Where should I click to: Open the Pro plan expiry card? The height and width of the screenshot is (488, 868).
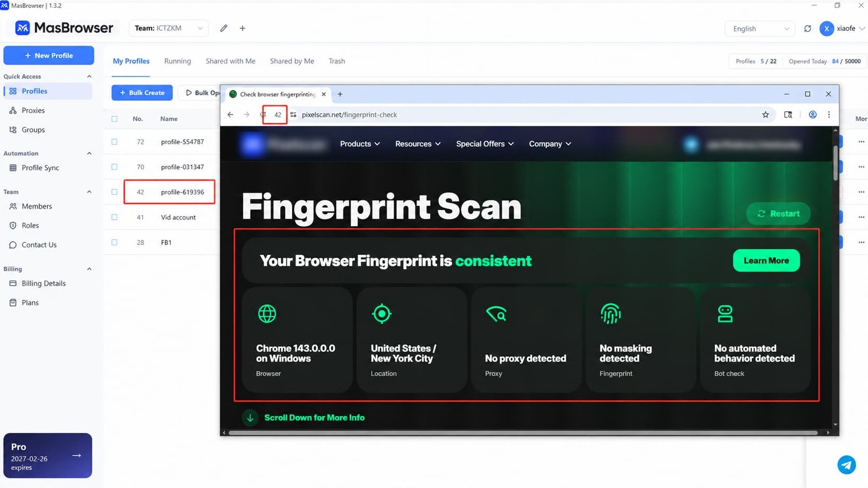(x=48, y=455)
